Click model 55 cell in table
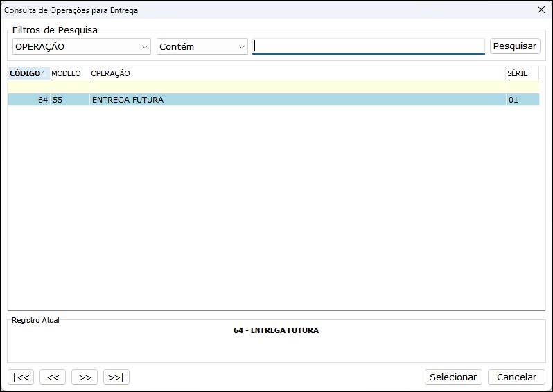 click(x=69, y=100)
